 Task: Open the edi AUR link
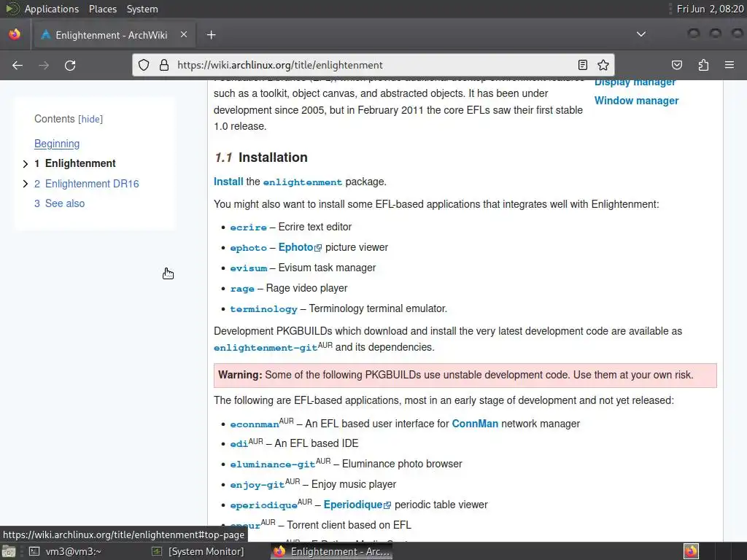239,444
